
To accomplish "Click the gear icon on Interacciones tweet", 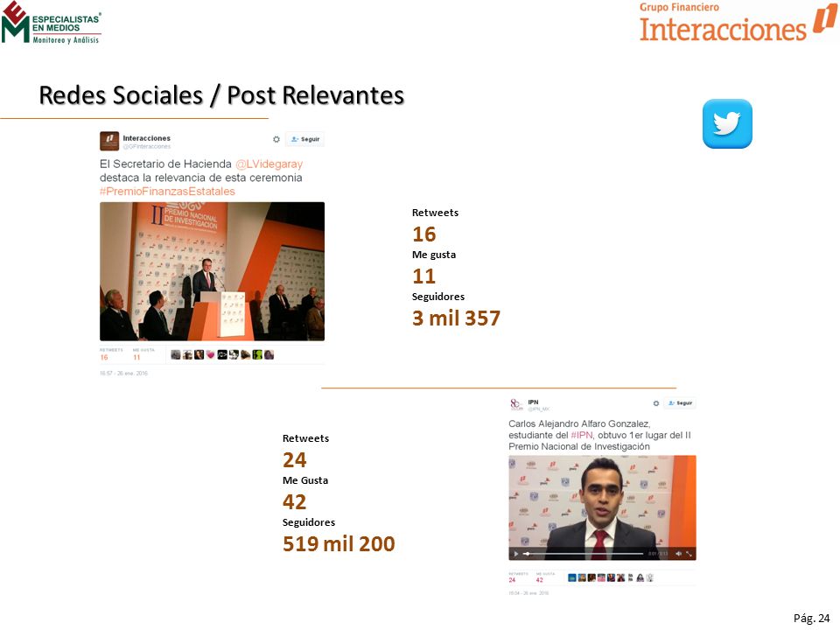I will tap(276, 139).
